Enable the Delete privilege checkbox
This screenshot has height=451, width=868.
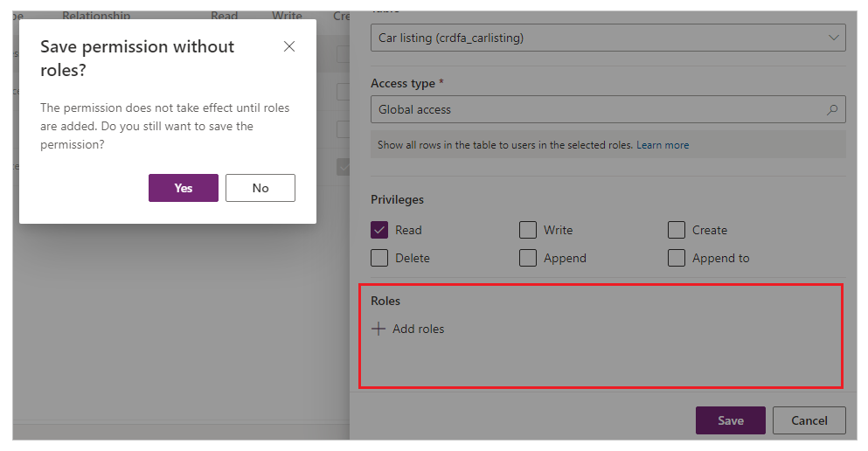379,259
